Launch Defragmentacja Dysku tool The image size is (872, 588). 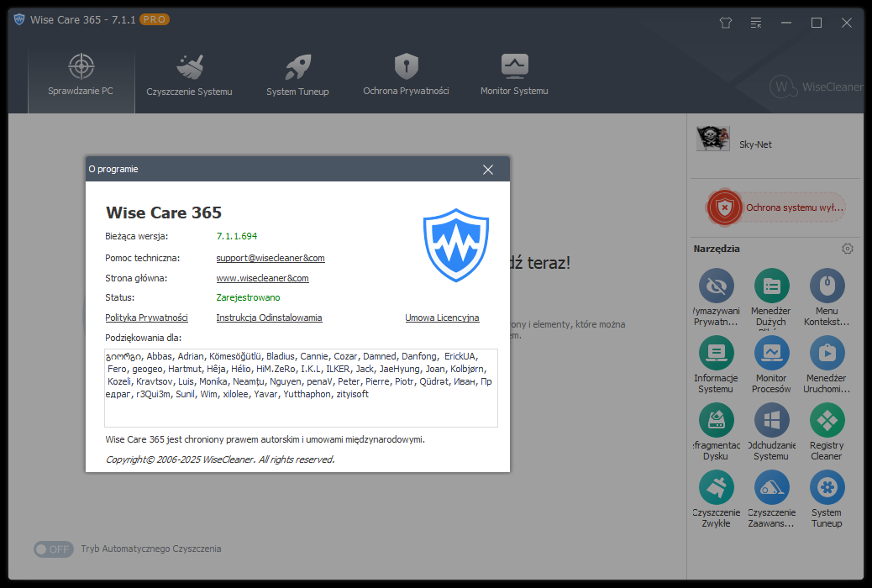(717, 433)
